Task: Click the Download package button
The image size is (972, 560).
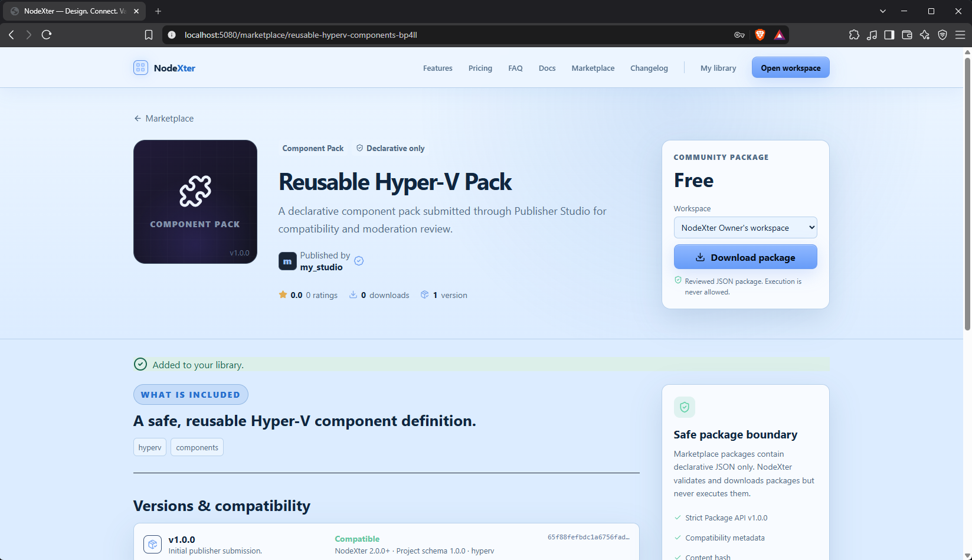Action: 745,257
